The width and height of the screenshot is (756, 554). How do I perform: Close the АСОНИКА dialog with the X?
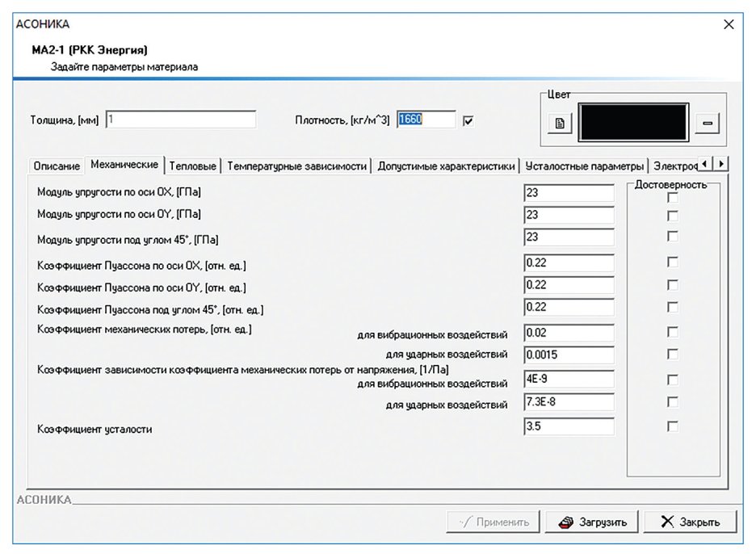[x=729, y=24]
